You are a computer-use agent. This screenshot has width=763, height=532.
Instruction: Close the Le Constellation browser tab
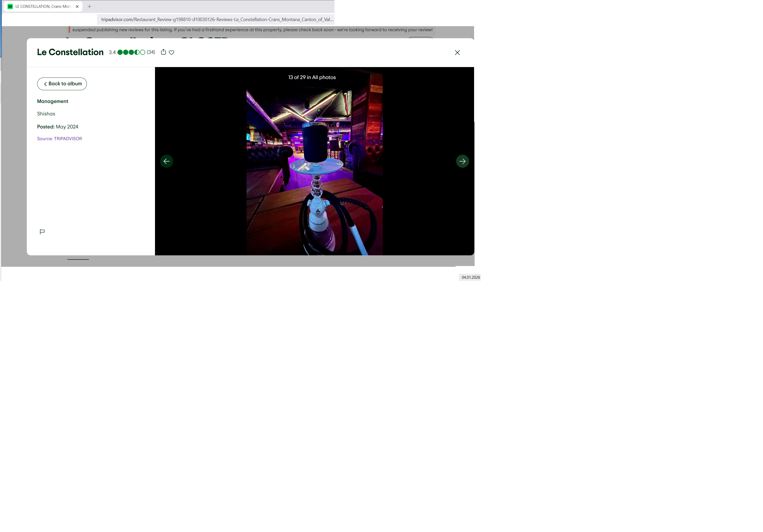click(77, 6)
